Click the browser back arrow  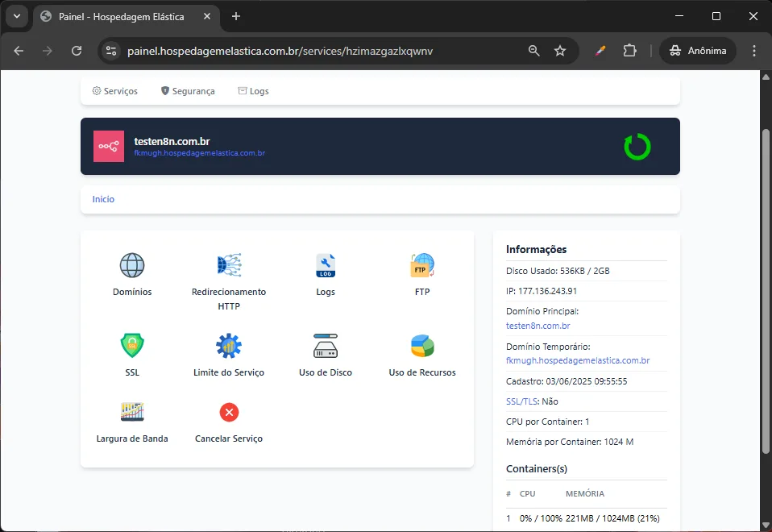[x=19, y=51]
